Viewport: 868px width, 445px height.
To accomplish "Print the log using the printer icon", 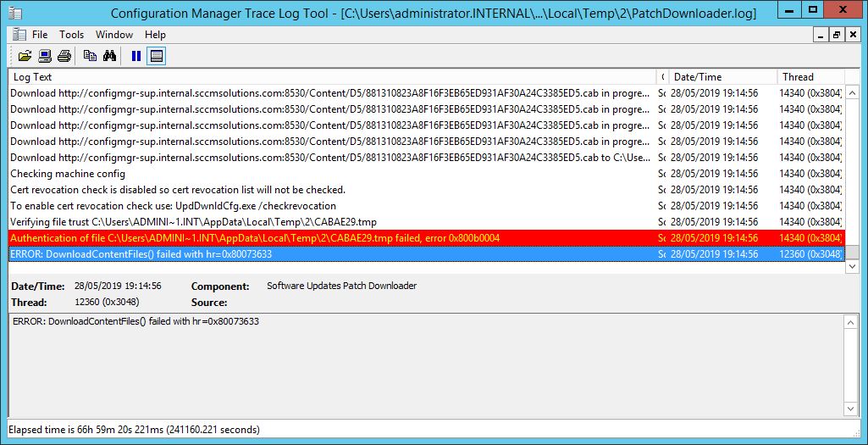I will tap(64, 56).
